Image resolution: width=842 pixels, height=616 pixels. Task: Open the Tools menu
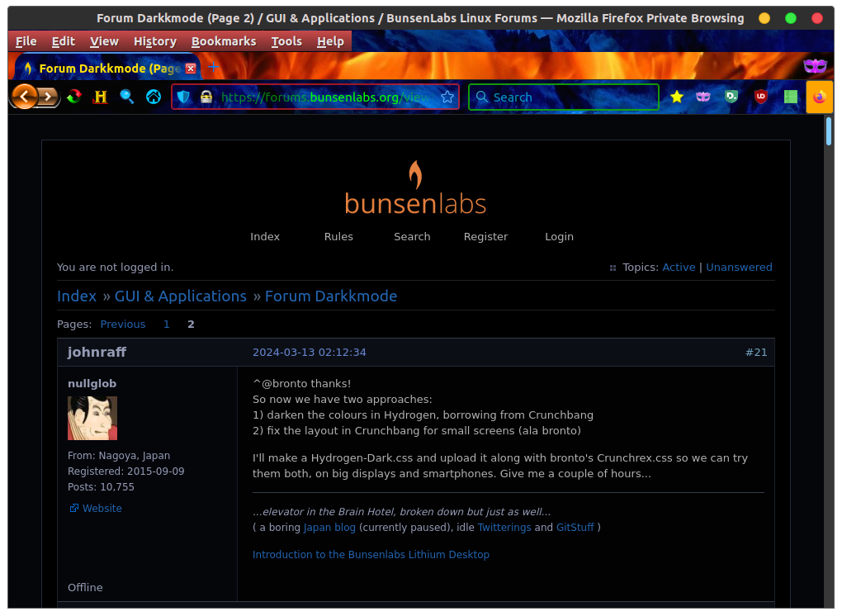pos(286,41)
